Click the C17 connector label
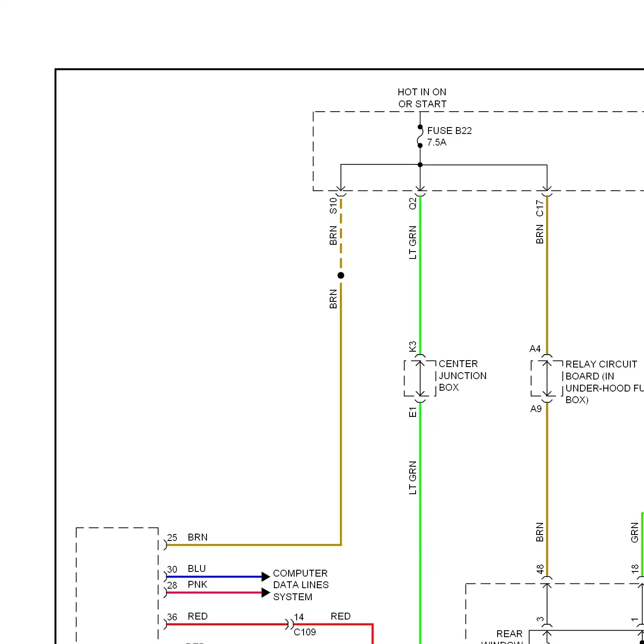Viewport: 644px width, 644px height. [540, 208]
